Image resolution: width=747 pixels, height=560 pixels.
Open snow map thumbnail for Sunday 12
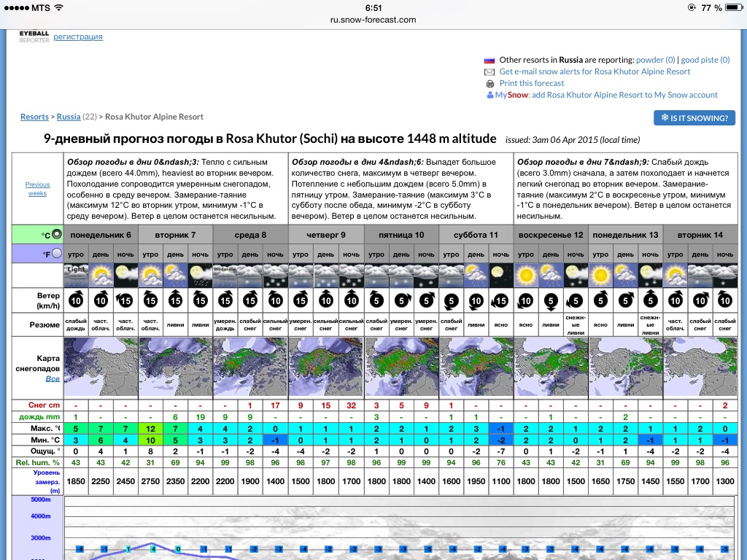pyautogui.click(x=551, y=367)
